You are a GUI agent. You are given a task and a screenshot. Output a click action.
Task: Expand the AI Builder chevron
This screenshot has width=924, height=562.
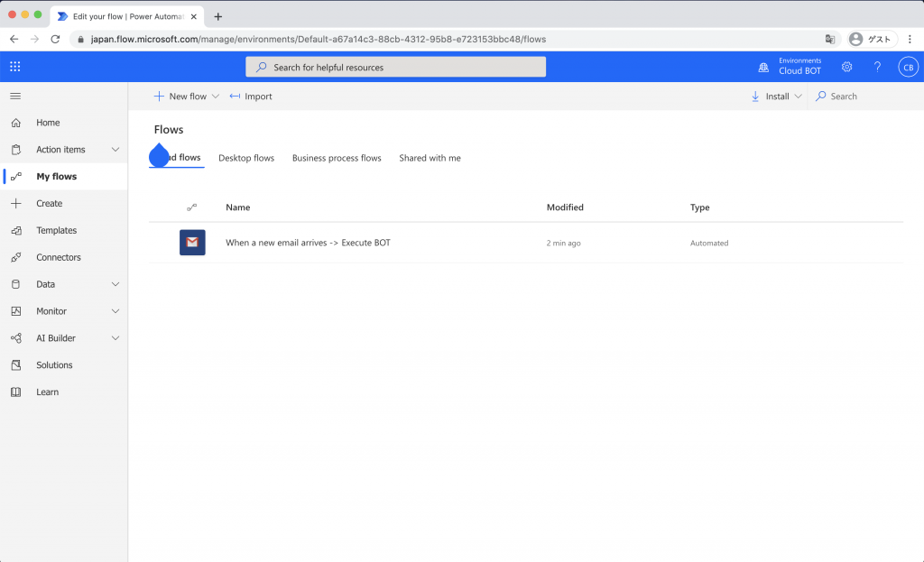click(x=115, y=338)
